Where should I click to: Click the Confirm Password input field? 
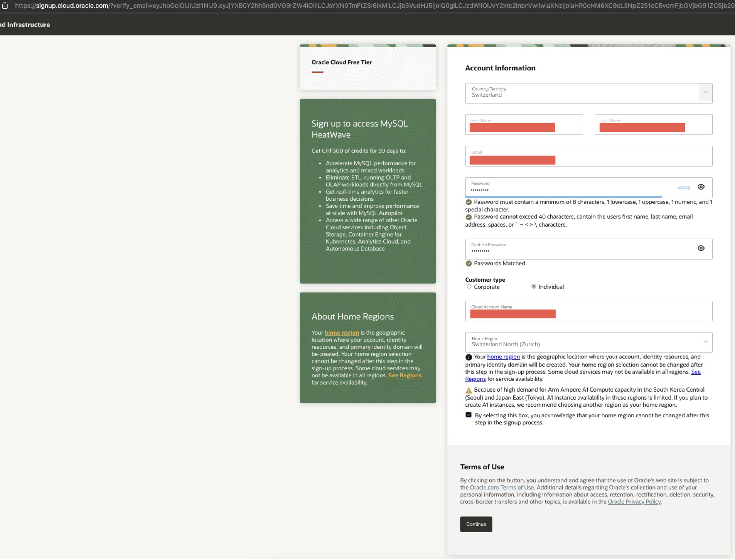point(588,249)
